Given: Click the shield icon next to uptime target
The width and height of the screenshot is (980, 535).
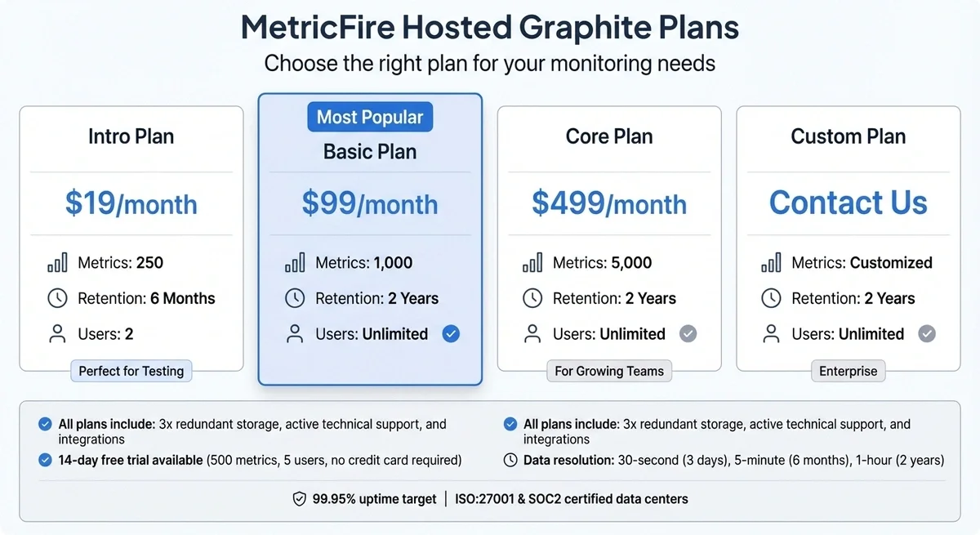Looking at the screenshot, I should click(300, 498).
